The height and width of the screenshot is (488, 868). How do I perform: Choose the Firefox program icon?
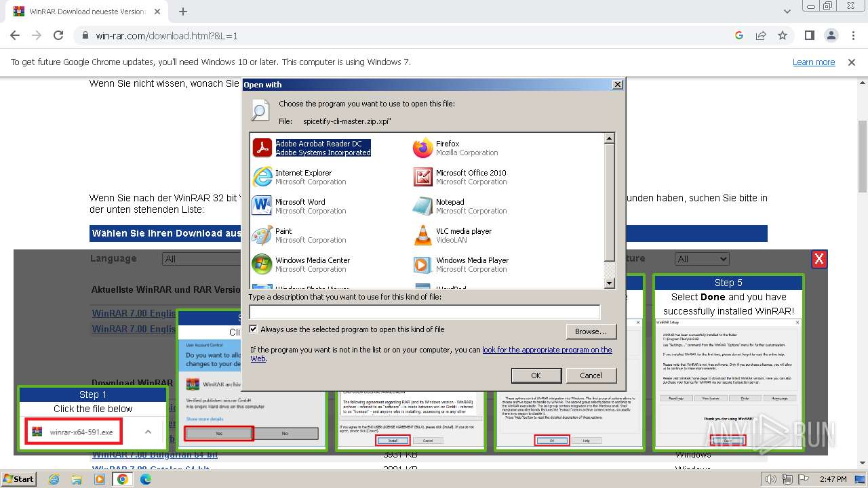[422, 148]
